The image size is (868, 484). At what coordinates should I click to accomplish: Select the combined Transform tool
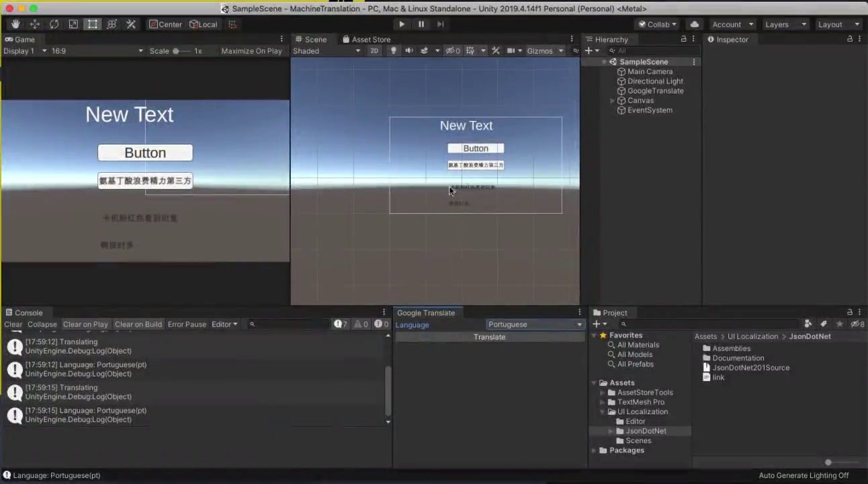[112, 24]
